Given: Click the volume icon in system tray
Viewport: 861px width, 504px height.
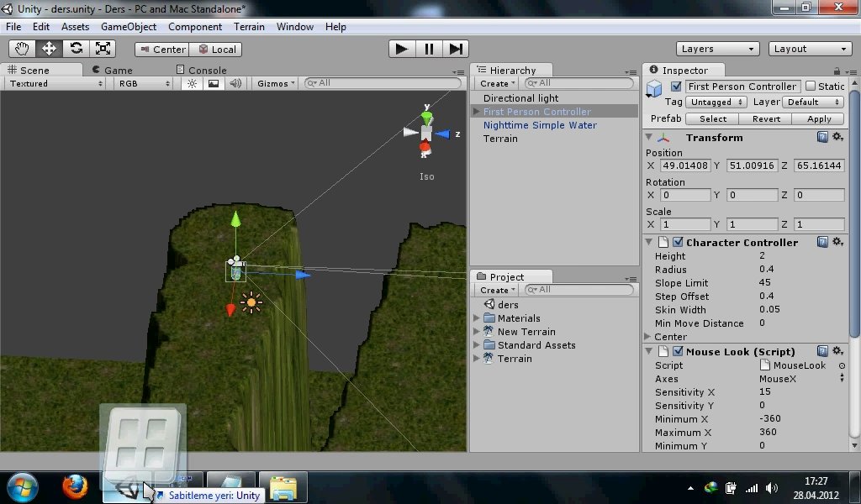Looking at the screenshot, I should pyautogui.click(x=772, y=488).
